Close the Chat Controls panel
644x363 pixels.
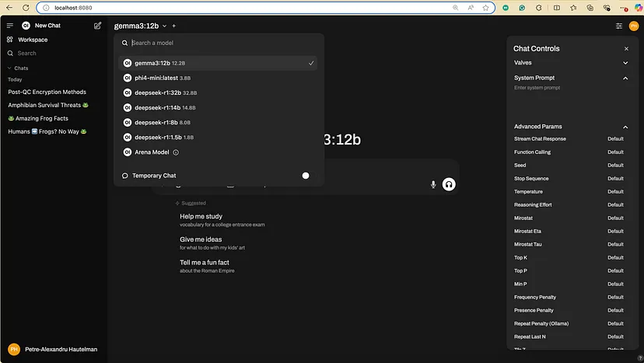point(626,49)
